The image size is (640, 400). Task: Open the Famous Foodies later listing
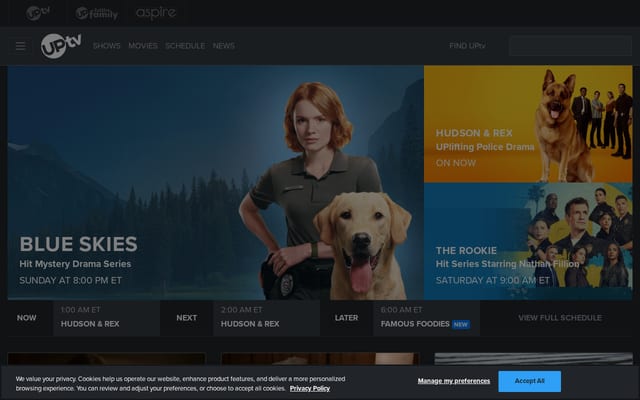click(x=426, y=318)
